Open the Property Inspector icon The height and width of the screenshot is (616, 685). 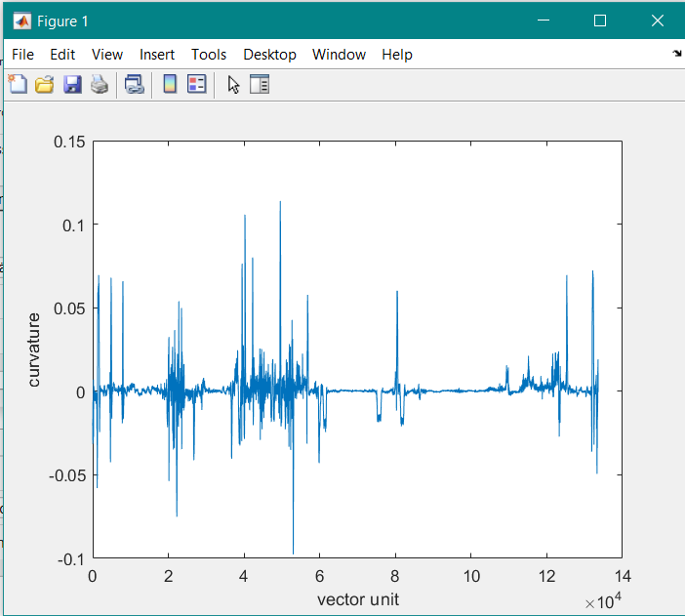[x=260, y=84]
